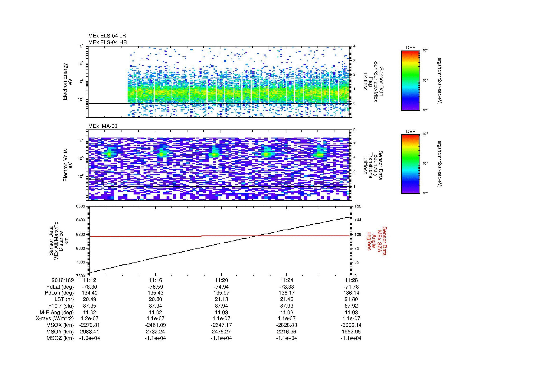
Task: Click the lower DEF color bar
Action: (x=410, y=164)
